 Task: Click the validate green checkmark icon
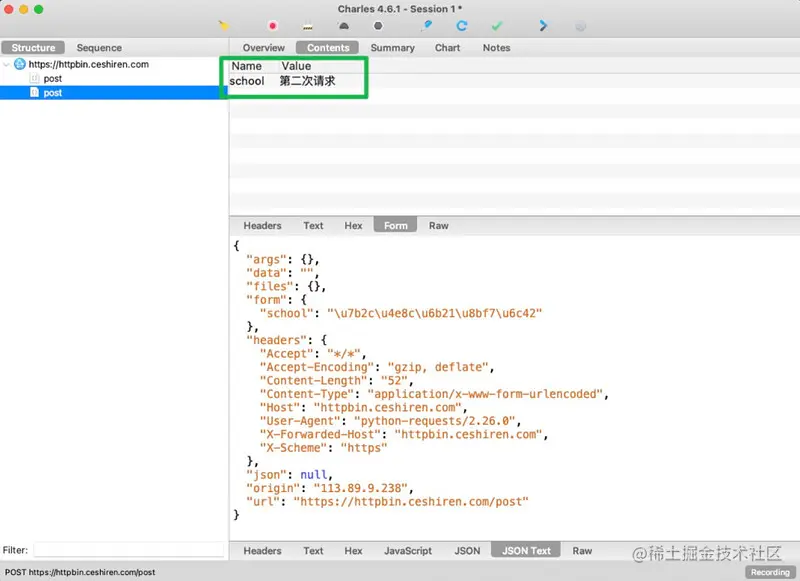[x=497, y=26]
